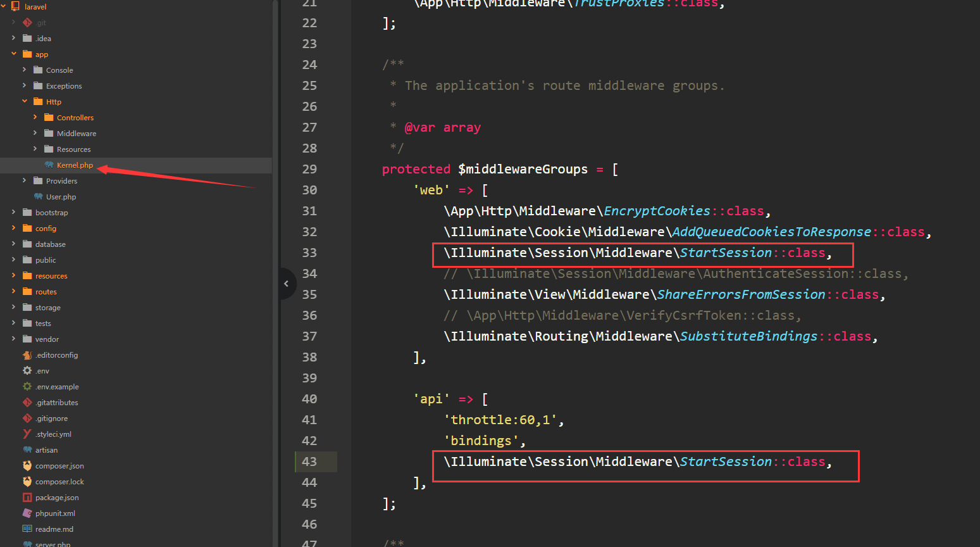Collapse the app folder chevron
Viewport: 980px width, 547px height.
point(13,54)
